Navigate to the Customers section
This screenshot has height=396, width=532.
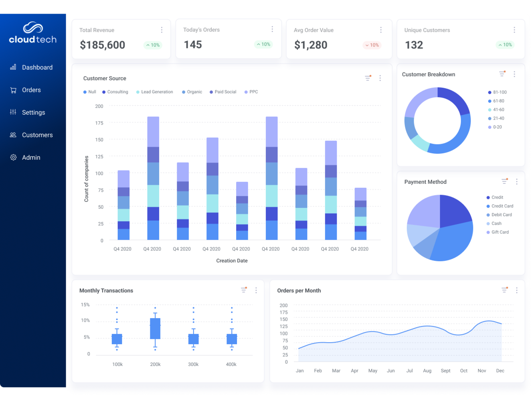coord(37,135)
